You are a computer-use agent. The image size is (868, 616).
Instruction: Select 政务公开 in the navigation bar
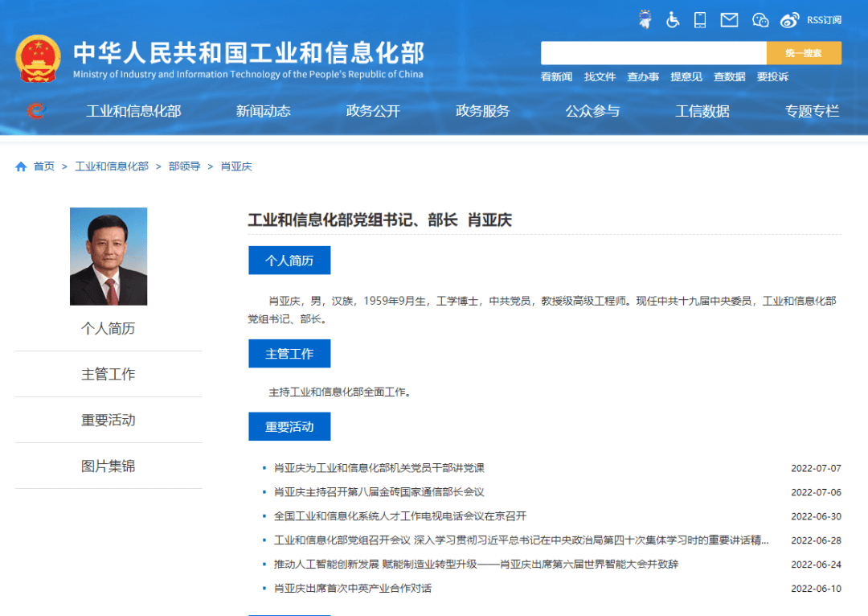[373, 112]
